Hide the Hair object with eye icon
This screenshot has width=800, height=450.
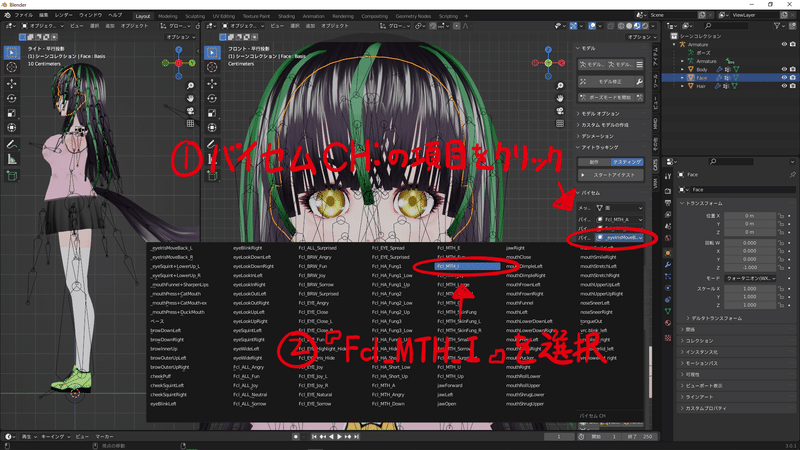(x=784, y=86)
